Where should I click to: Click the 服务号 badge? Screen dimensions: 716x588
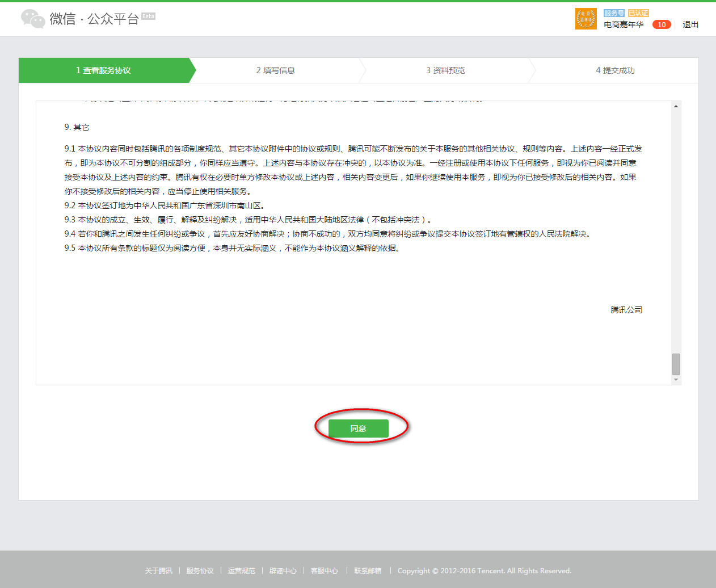(x=614, y=13)
